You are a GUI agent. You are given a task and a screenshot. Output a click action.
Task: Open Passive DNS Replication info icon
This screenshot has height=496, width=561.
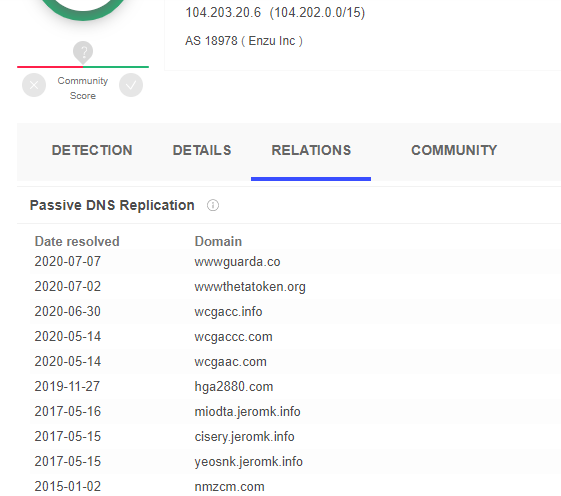pos(213,205)
